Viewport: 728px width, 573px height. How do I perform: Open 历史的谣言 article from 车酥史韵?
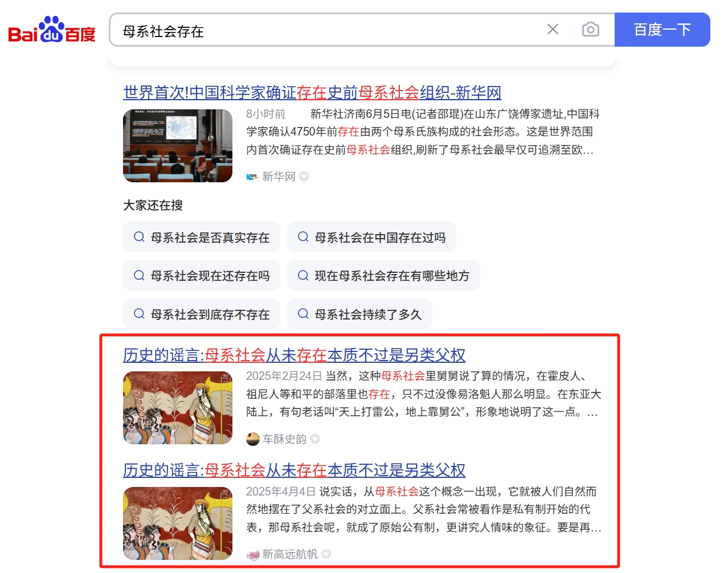294,355
